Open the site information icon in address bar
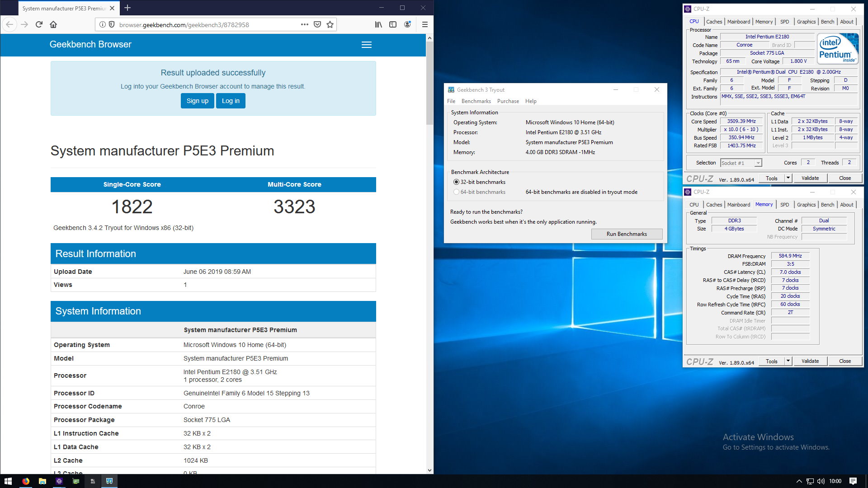The image size is (868, 488). 103,24
